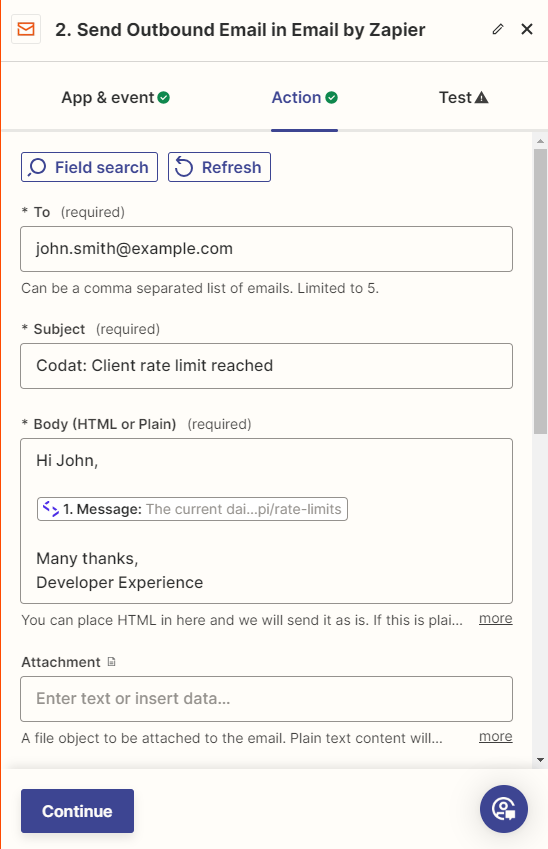The width and height of the screenshot is (548, 849).
Task: Expand Body help text with more link
Action: pos(495,618)
